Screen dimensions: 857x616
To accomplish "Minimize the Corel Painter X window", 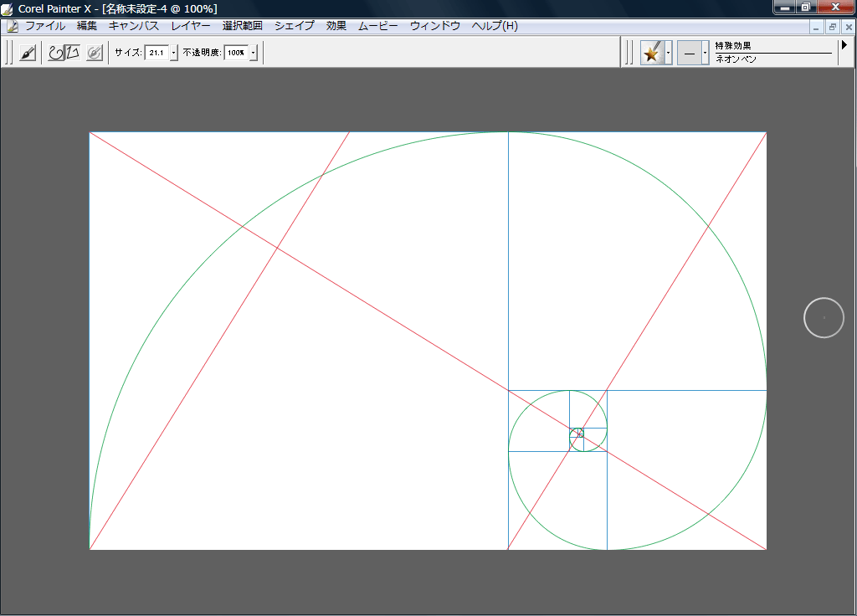I will [784, 7].
